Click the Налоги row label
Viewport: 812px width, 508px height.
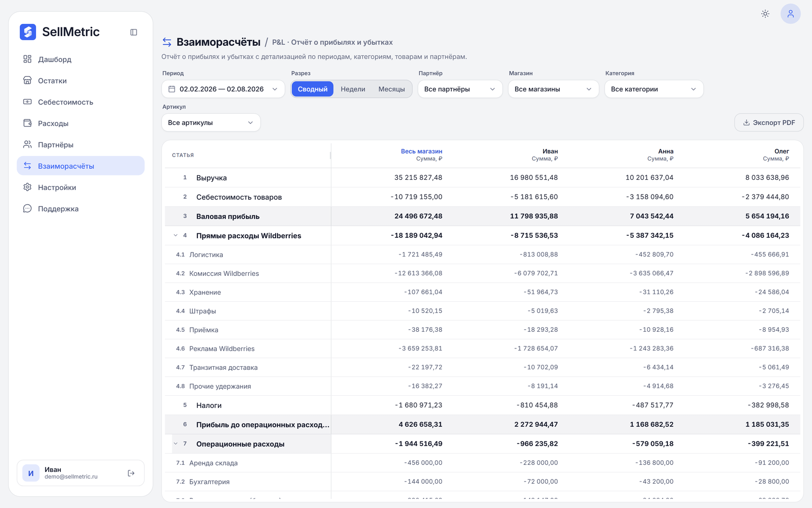click(209, 405)
